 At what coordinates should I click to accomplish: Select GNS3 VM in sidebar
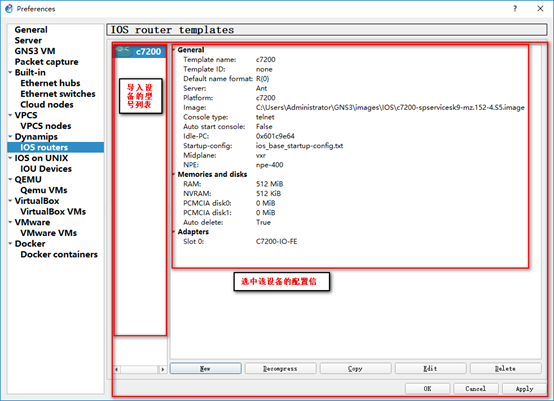(x=35, y=51)
